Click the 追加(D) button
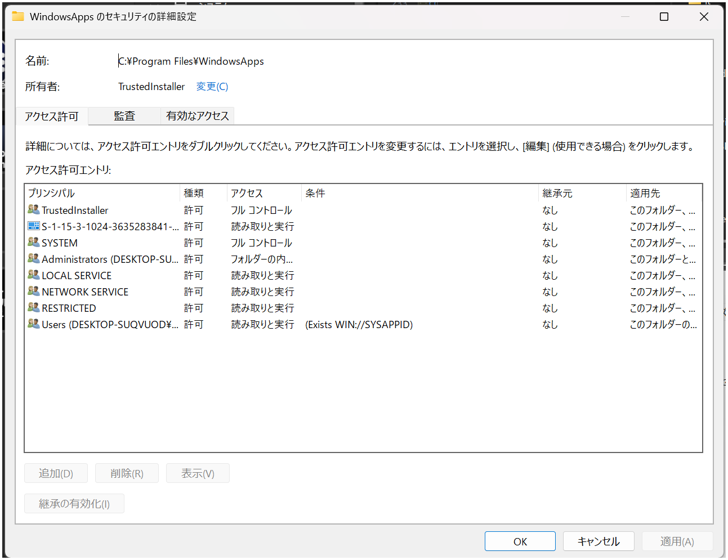The image size is (728, 560). coord(55,473)
